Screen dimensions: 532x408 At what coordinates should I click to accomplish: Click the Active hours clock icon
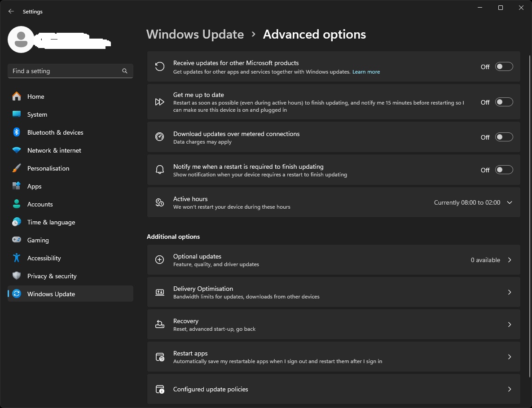pos(160,202)
